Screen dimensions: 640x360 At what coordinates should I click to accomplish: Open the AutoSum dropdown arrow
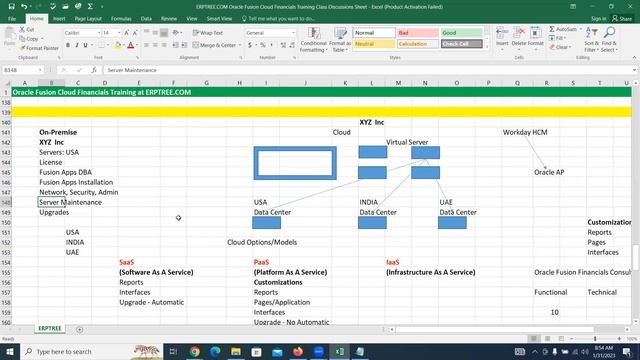point(580,29)
